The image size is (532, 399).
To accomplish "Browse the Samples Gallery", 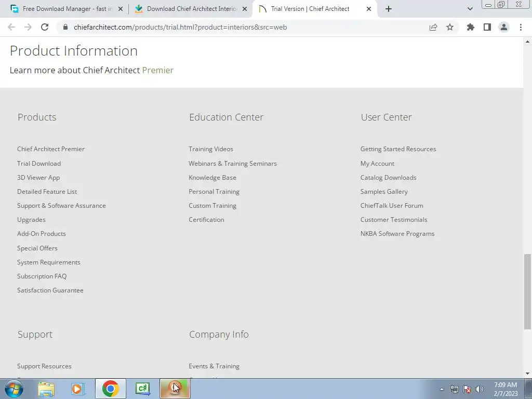I will [384, 191].
